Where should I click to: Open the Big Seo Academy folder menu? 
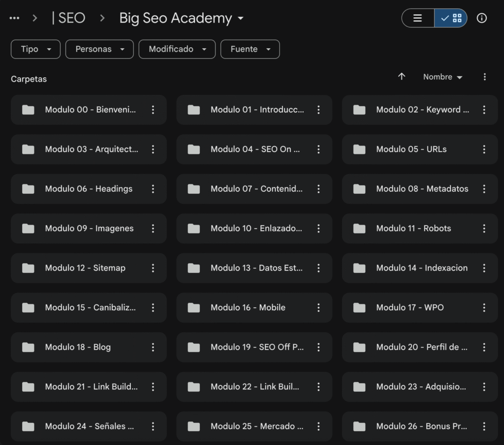(x=182, y=18)
